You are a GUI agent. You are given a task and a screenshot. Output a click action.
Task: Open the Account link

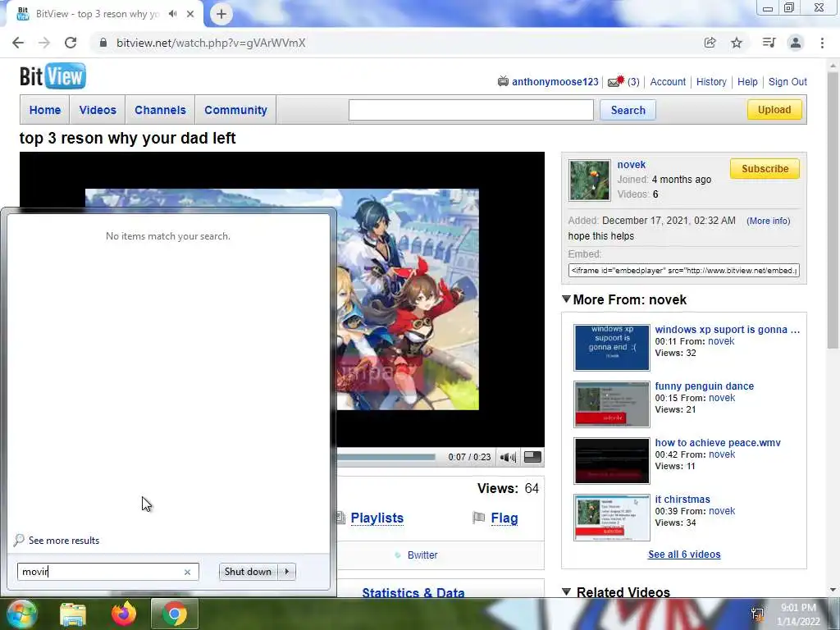668,81
